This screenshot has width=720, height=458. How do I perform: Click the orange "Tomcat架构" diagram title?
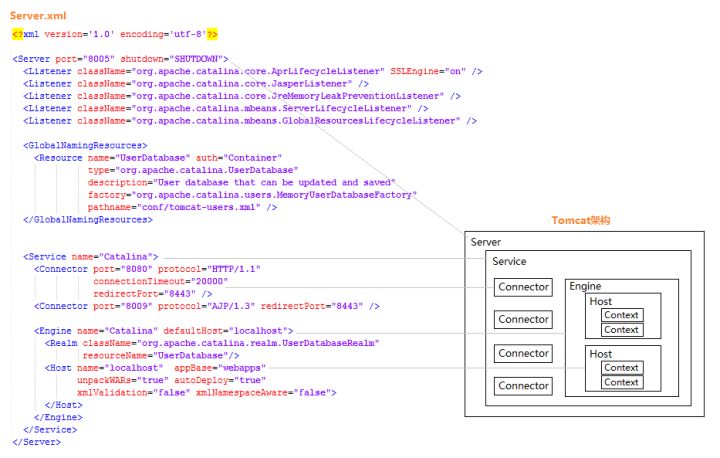pos(581,221)
